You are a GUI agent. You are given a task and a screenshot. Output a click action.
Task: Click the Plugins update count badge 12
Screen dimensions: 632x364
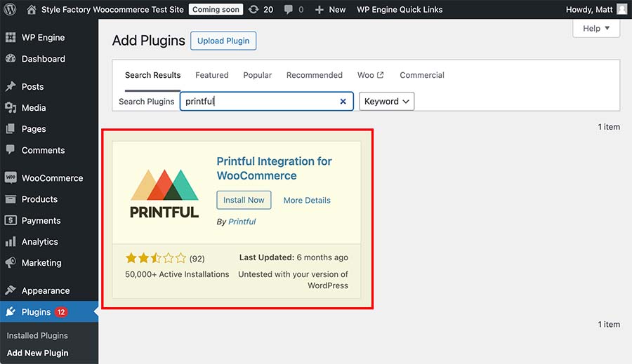click(61, 311)
